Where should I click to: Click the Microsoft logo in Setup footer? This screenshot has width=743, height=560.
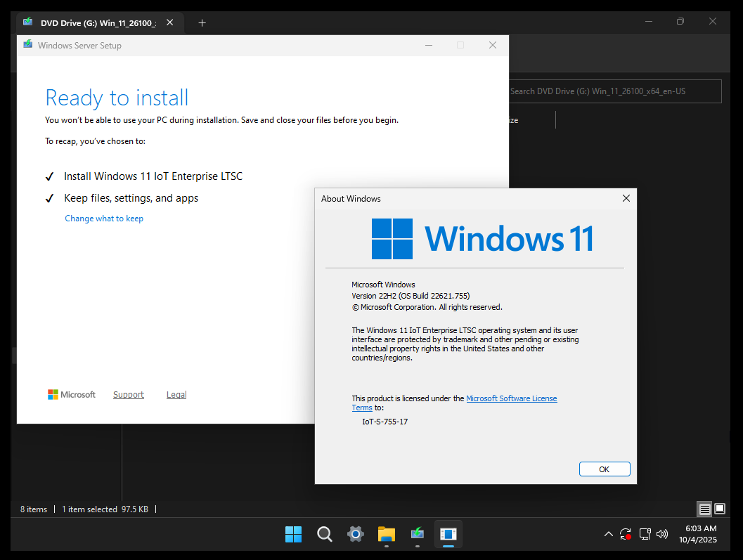click(72, 395)
